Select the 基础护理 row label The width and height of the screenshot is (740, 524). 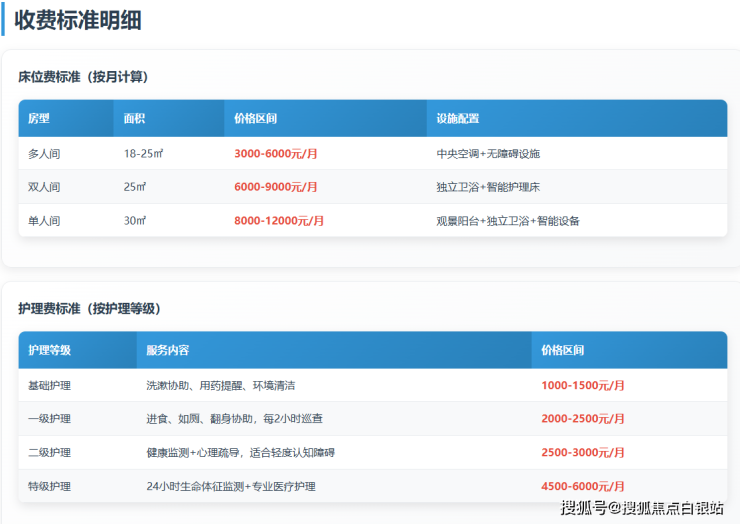[x=50, y=386]
